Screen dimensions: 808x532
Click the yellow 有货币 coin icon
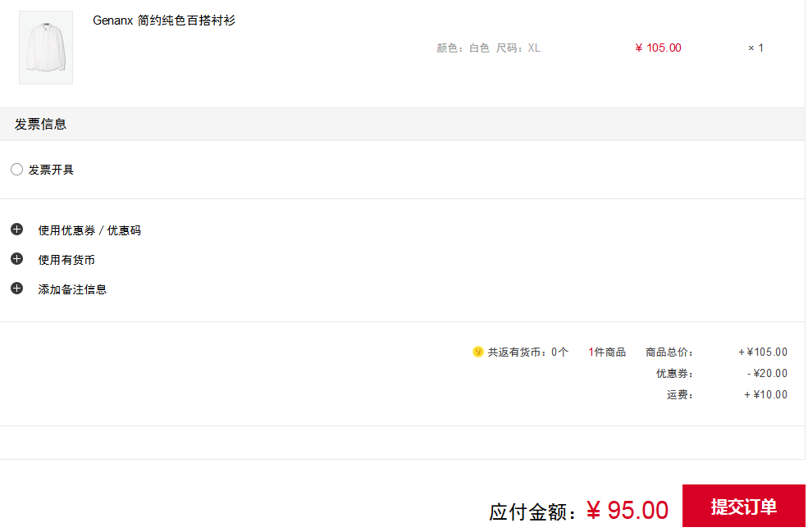point(477,352)
